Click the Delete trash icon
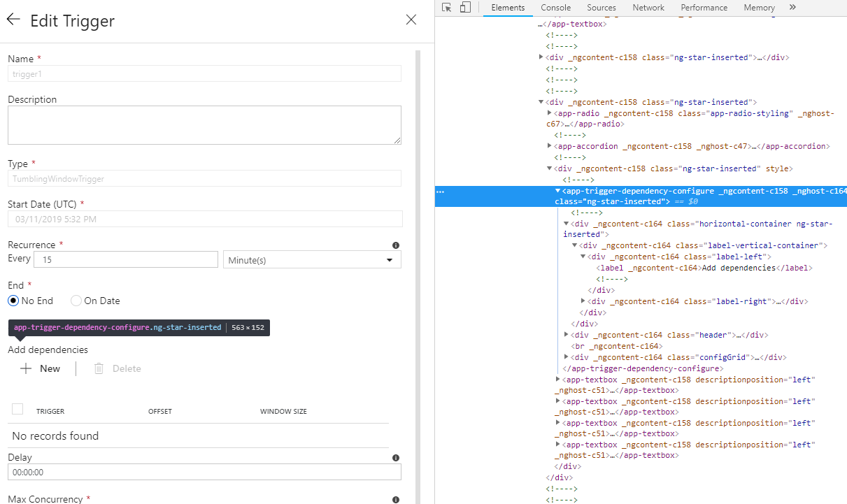The height and width of the screenshot is (504, 847). (99, 368)
